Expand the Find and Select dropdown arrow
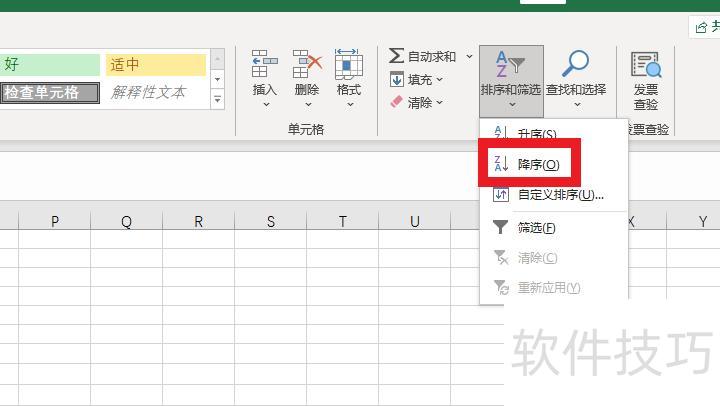Screen dimensions: 720x406 click(x=577, y=105)
